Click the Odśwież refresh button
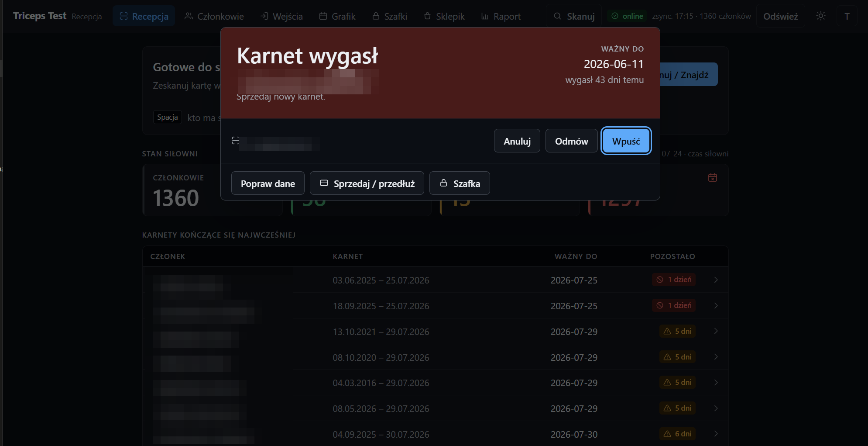Viewport: 868px width, 446px height. (x=781, y=16)
